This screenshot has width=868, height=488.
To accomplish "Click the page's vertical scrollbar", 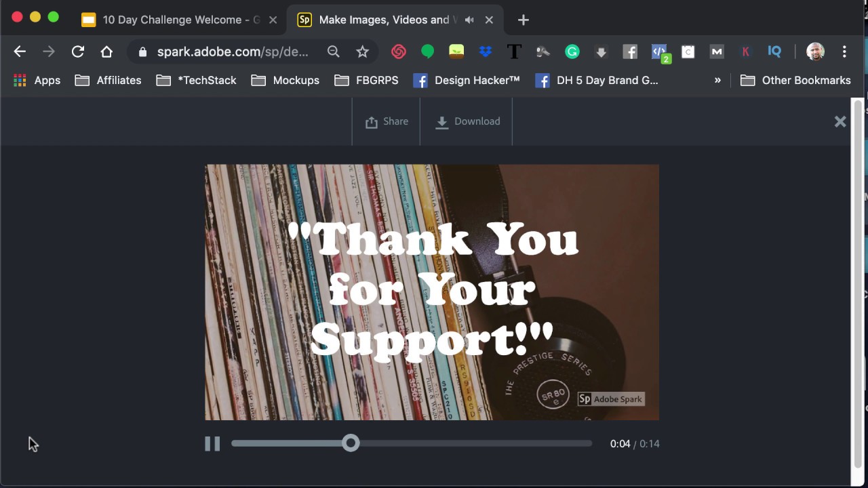I will pyautogui.click(x=858, y=285).
